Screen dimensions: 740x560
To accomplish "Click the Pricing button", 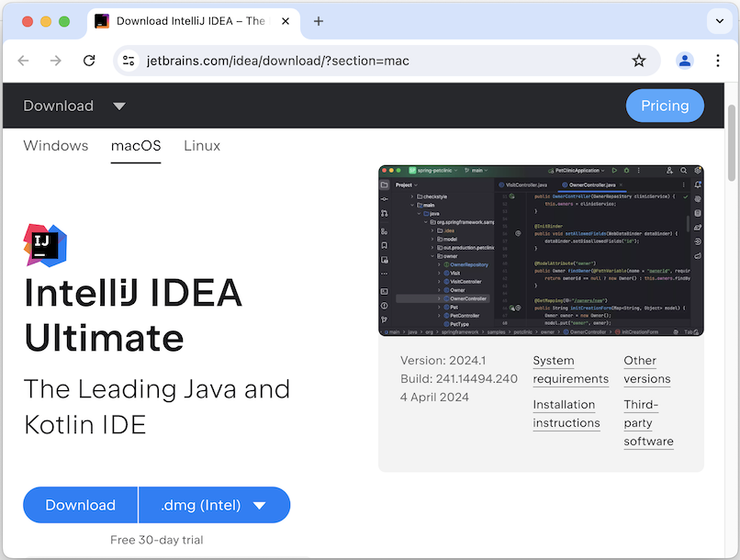I will click(665, 106).
